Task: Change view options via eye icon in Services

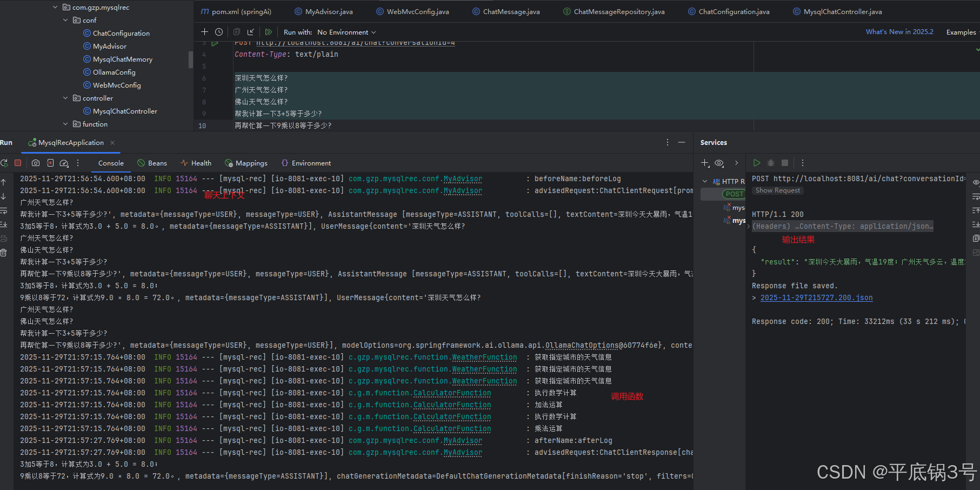Action: click(719, 163)
